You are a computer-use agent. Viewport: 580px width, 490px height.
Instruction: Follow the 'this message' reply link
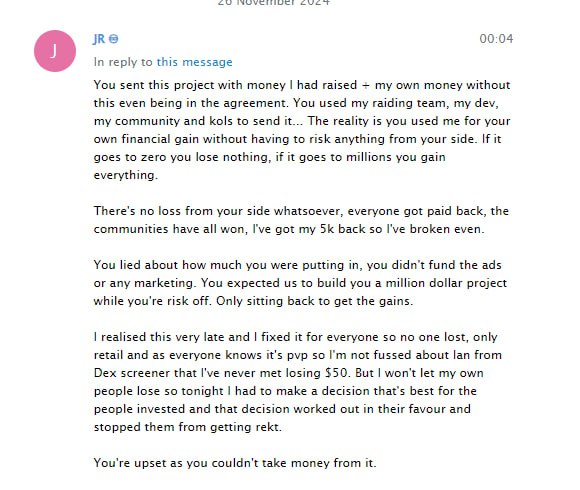[x=195, y=62]
